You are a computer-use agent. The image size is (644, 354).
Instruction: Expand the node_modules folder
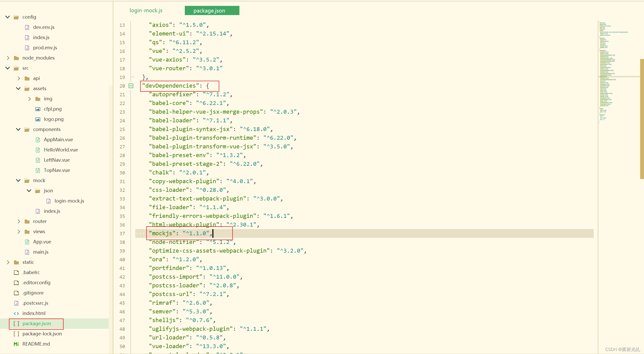coord(8,58)
